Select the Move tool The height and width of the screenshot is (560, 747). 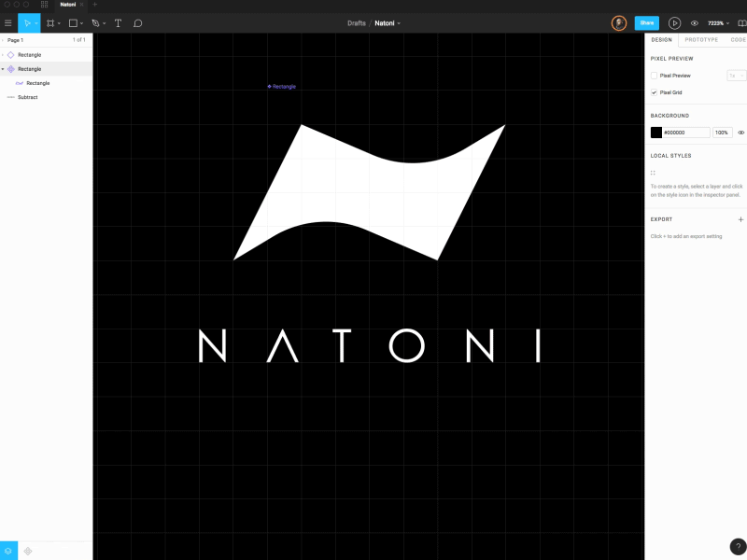[28, 23]
